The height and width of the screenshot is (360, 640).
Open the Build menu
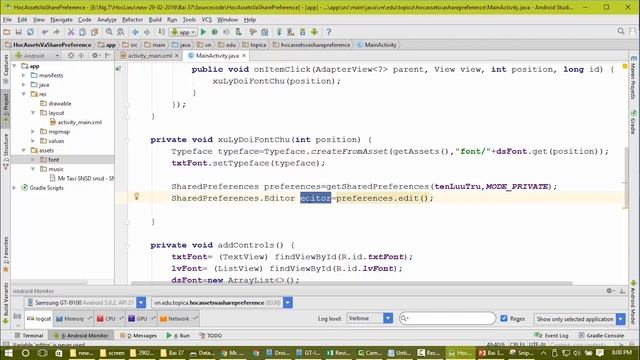click(155, 20)
